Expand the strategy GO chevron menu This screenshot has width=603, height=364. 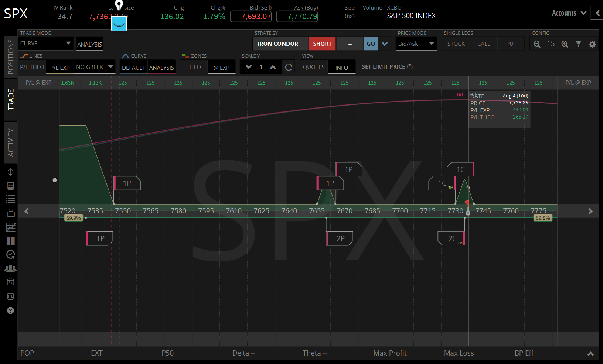(385, 44)
